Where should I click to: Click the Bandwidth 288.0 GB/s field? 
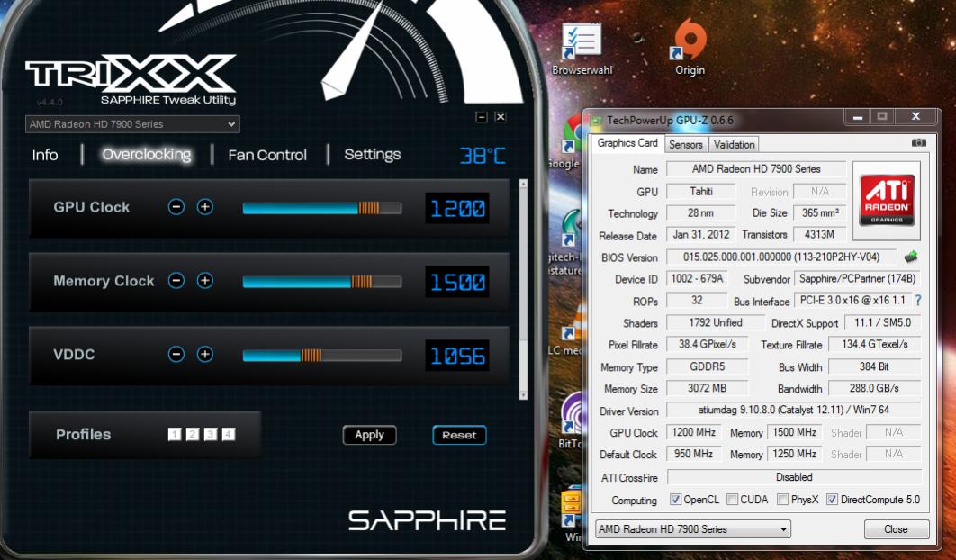pos(875,388)
